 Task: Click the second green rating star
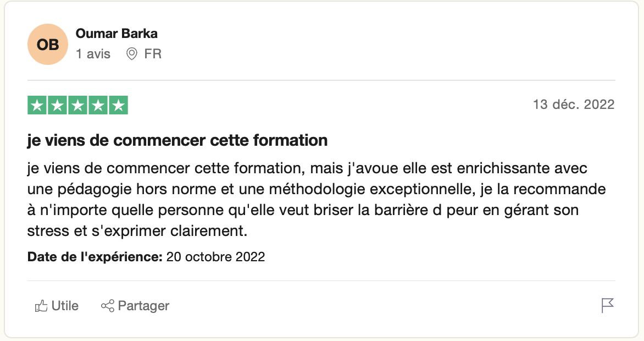click(x=58, y=105)
